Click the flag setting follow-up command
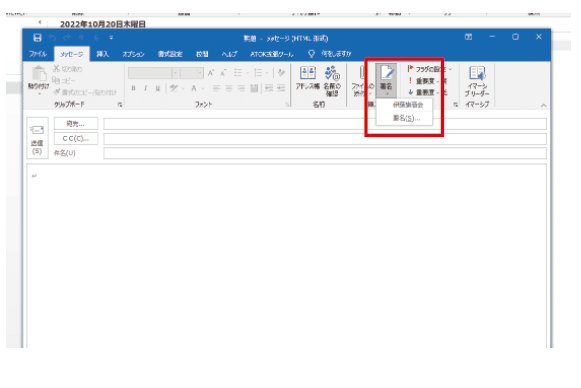 click(429, 69)
